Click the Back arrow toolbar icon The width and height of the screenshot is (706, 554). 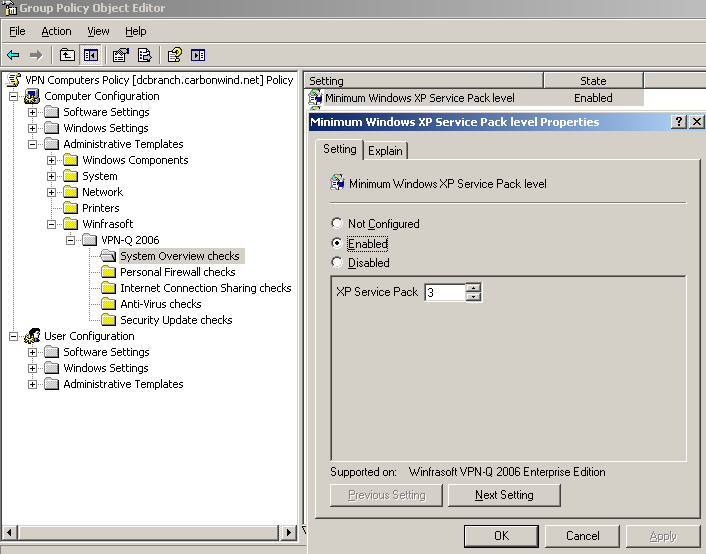tap(13, 55)
